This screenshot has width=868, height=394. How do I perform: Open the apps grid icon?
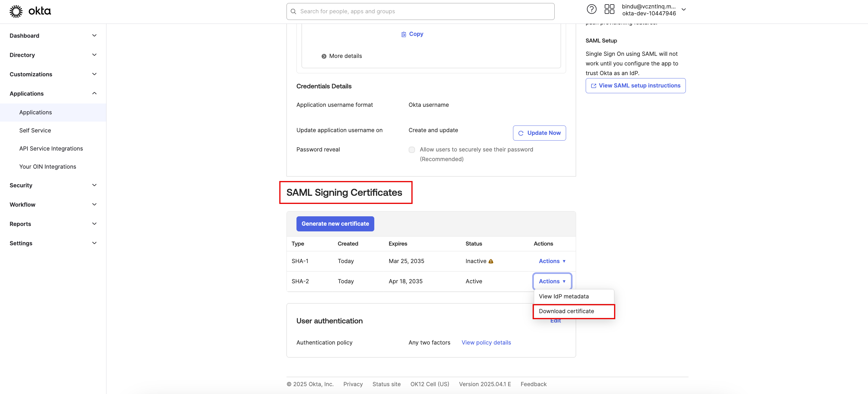pos(609,9)
